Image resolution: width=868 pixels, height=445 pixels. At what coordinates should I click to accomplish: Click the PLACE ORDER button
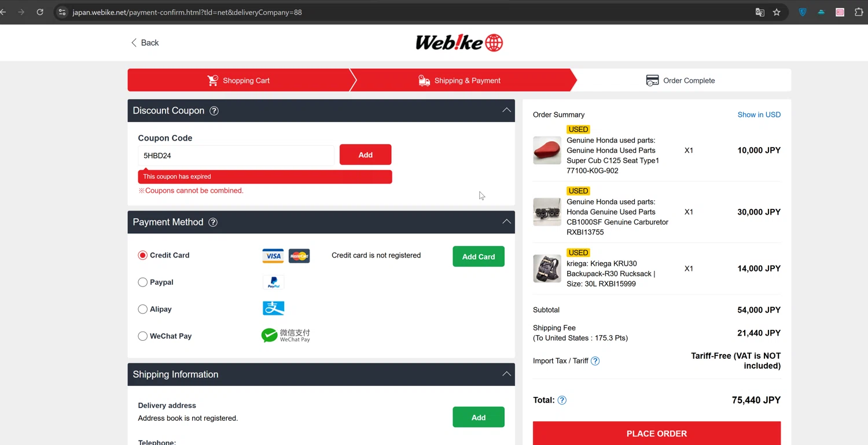657,433
